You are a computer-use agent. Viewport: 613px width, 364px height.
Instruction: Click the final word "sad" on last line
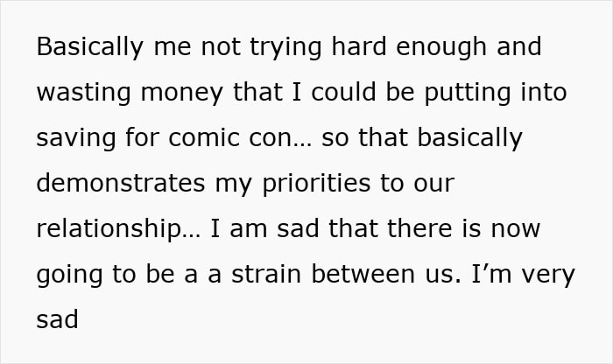point(58,319)
